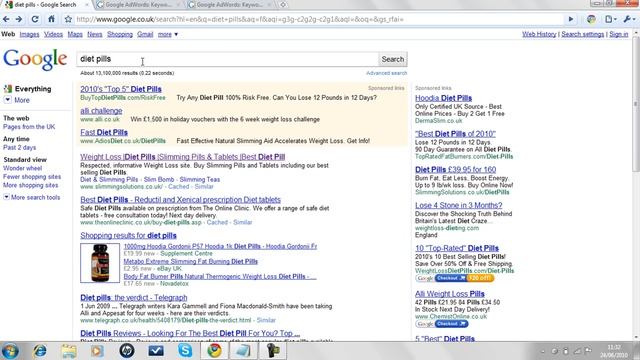Select the Everything filter in the sidebar
The height and width of the screenshot is (360, 640).
[x=33, y=89]
